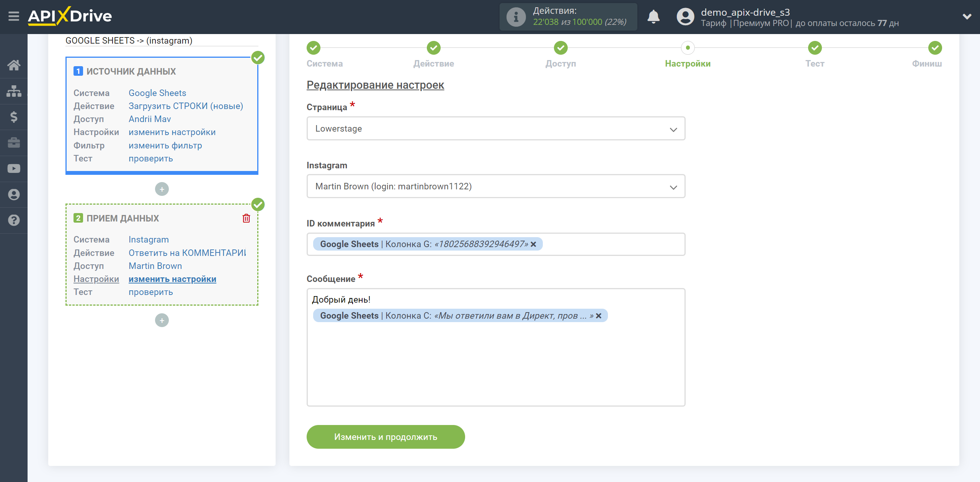The height and width of the screenshot is (482, 980).
Task: Click the ИСТОЧНИК ДАННЫХ block header
Action: (131, 71)
